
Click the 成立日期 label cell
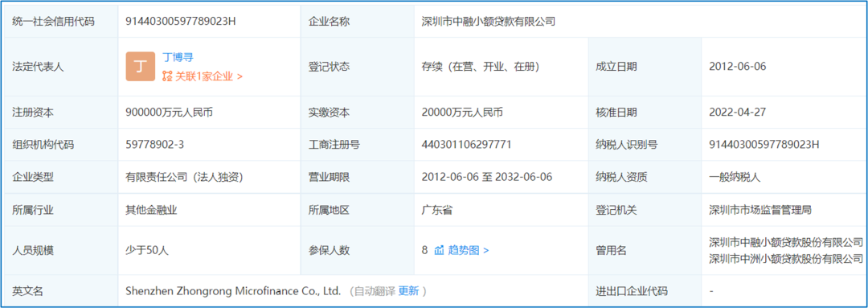click(x=645, y=67)
